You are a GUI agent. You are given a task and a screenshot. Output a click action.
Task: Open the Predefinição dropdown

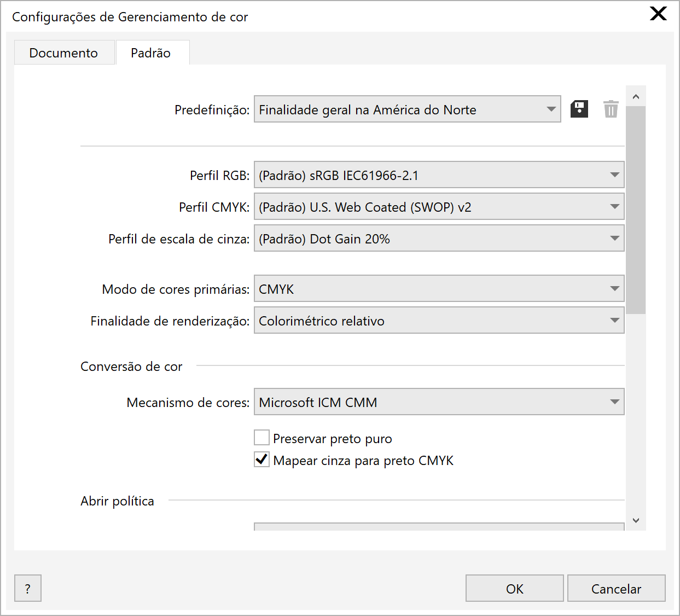[407, 109]
